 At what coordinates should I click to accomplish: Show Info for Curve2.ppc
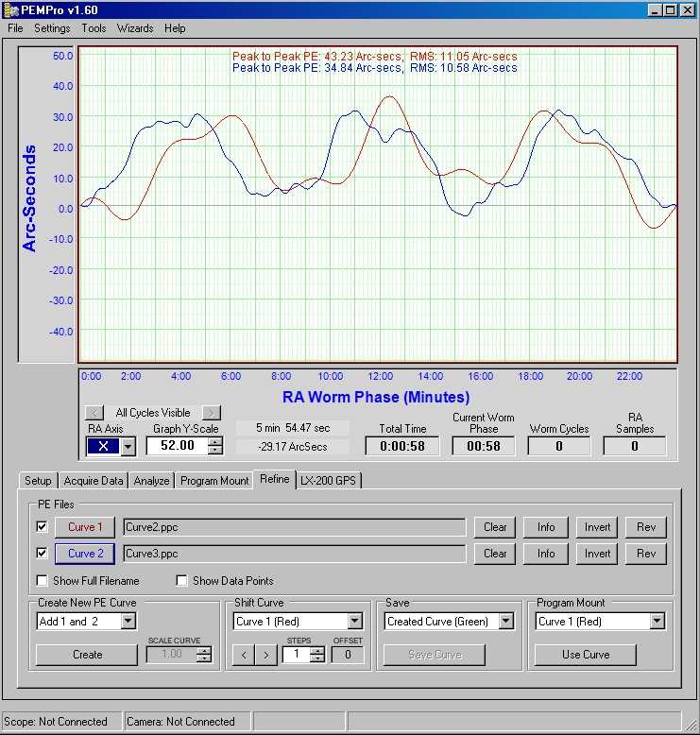point(546,527)
